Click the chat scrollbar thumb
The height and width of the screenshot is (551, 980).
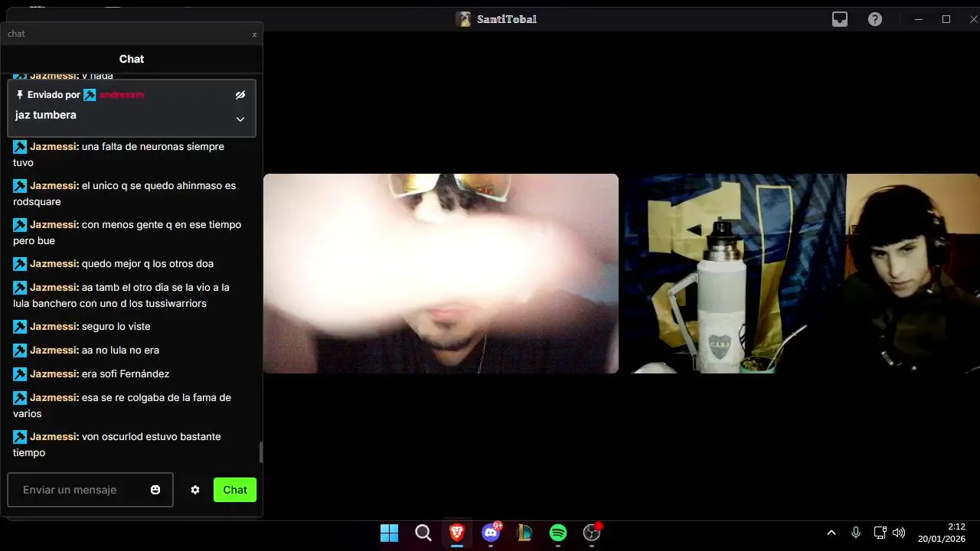click(261, 452)
